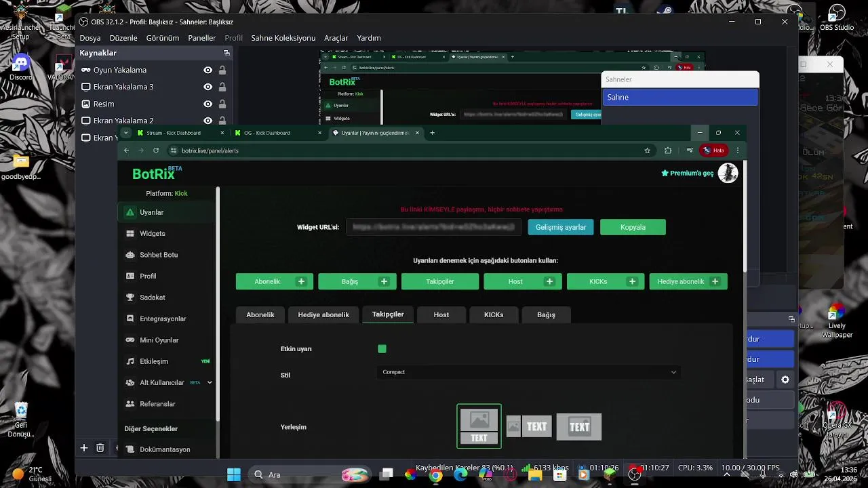Click the KICKs test button plus icon
This screenshot has width=868, height=488.
point(632,281)
